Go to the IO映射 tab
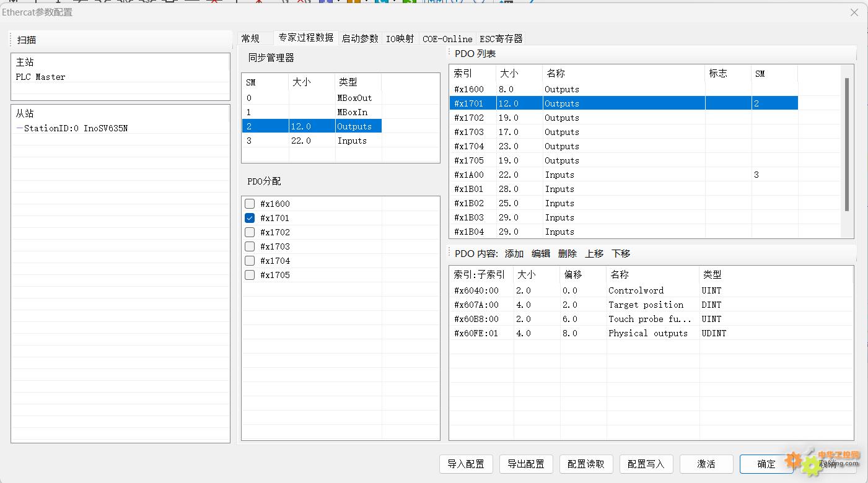The width and height of the screenshot is (868, 483). 400,38
